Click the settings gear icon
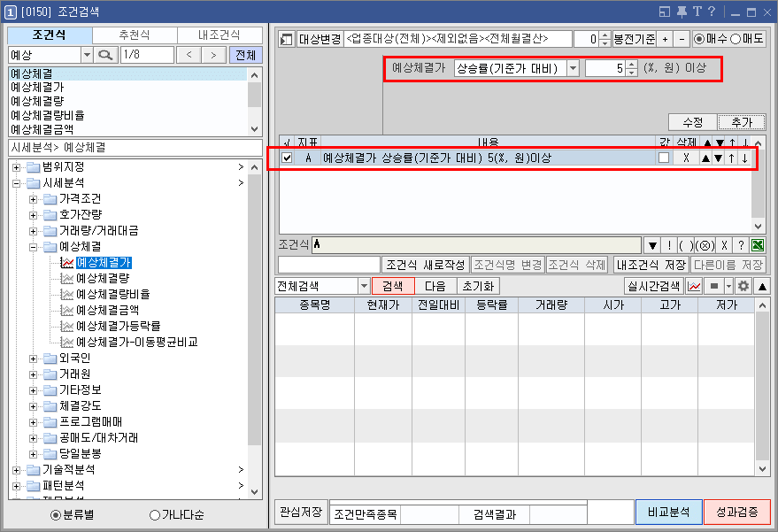The width and height of the screenshot is (778, 532). [743, 285]
